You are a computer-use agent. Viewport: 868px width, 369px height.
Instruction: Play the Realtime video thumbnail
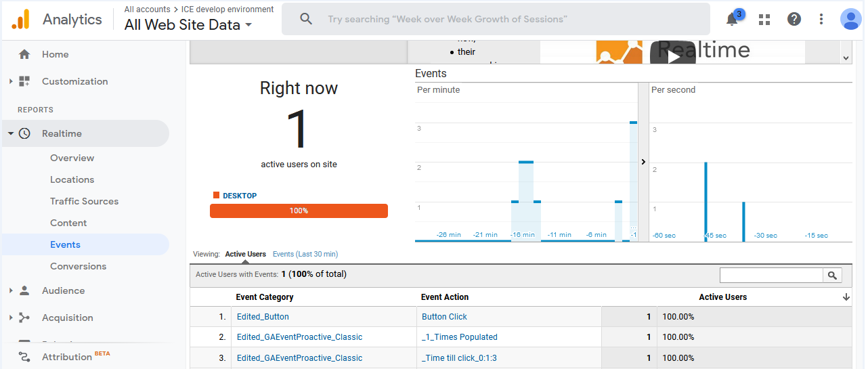672,56
